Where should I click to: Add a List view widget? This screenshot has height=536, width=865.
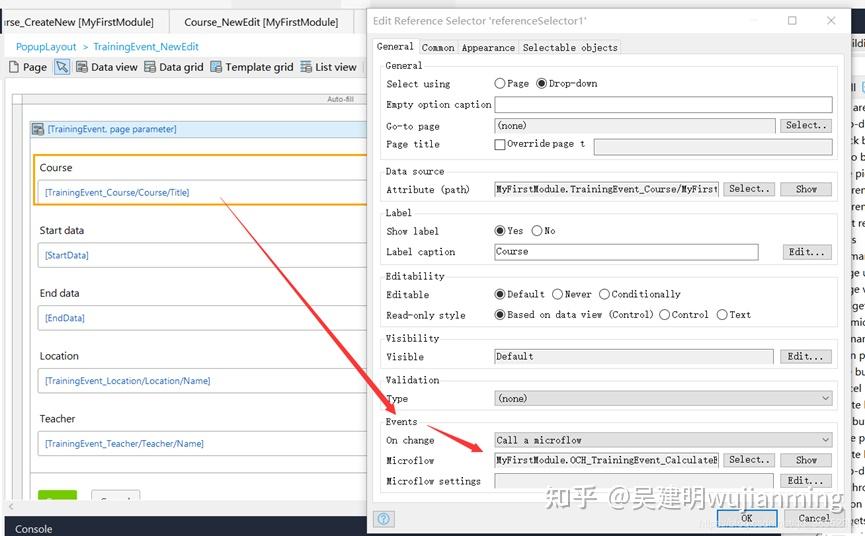point(328,67)
